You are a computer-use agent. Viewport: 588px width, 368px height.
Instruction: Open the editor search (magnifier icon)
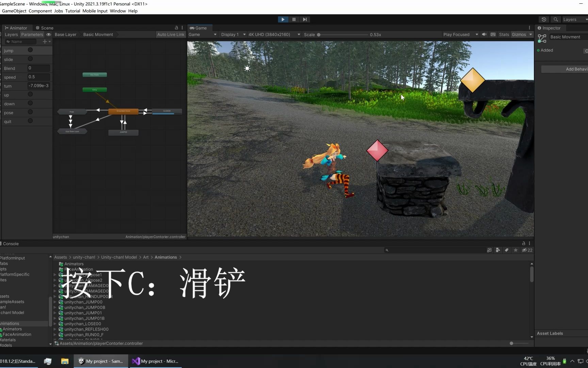(x=555, y=19)
